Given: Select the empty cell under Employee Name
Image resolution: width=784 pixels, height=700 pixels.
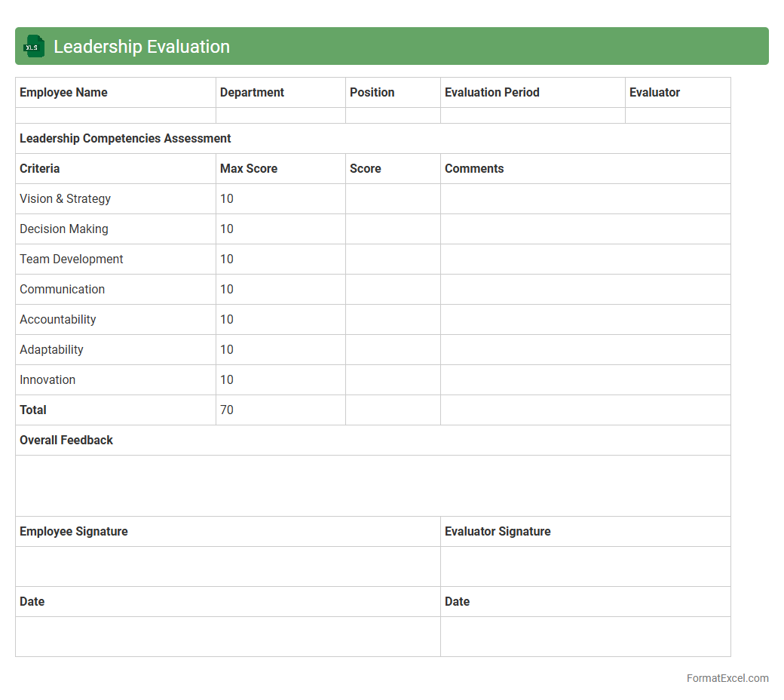Looking at the screenshot, I should pos(115,115).
